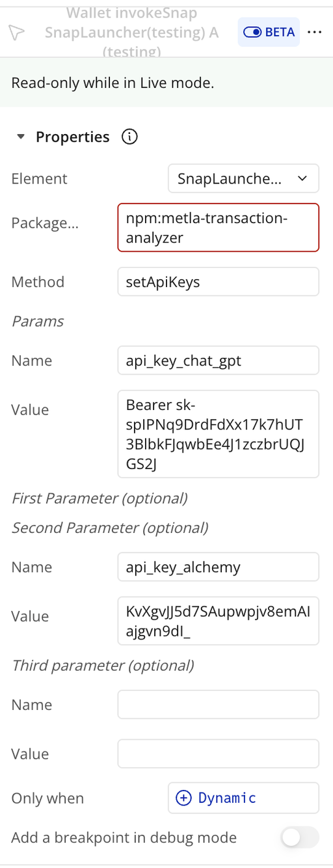The width and height of the screenshot is (333, 868).
Task: Click the Method field containing setApiKeys
Action: pos(219,282)
